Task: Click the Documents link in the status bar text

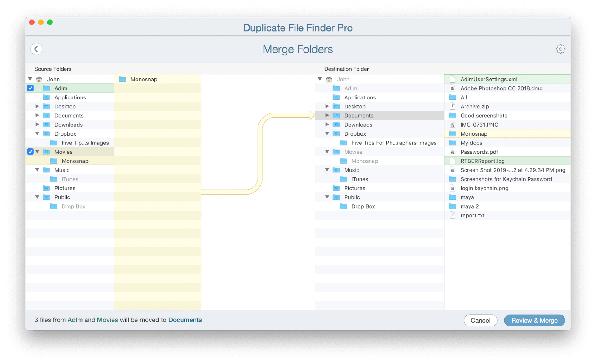Action: click(185, 320)
